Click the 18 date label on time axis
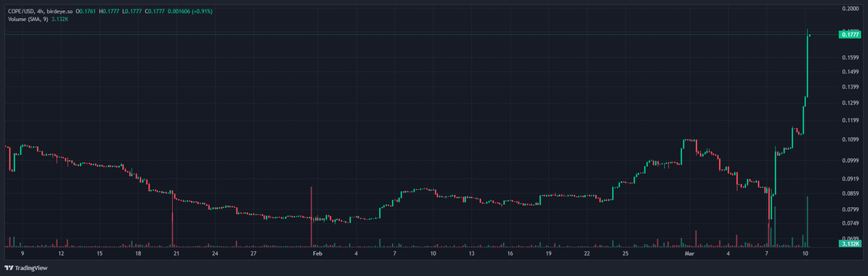This screenshot has width=868, height=276. coord(138,254)
